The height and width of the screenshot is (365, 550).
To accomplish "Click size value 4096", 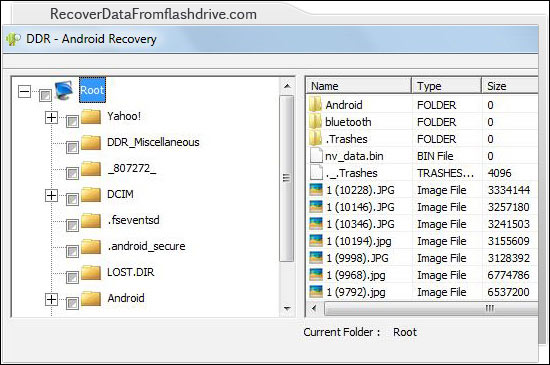I will tap(499, 173).
